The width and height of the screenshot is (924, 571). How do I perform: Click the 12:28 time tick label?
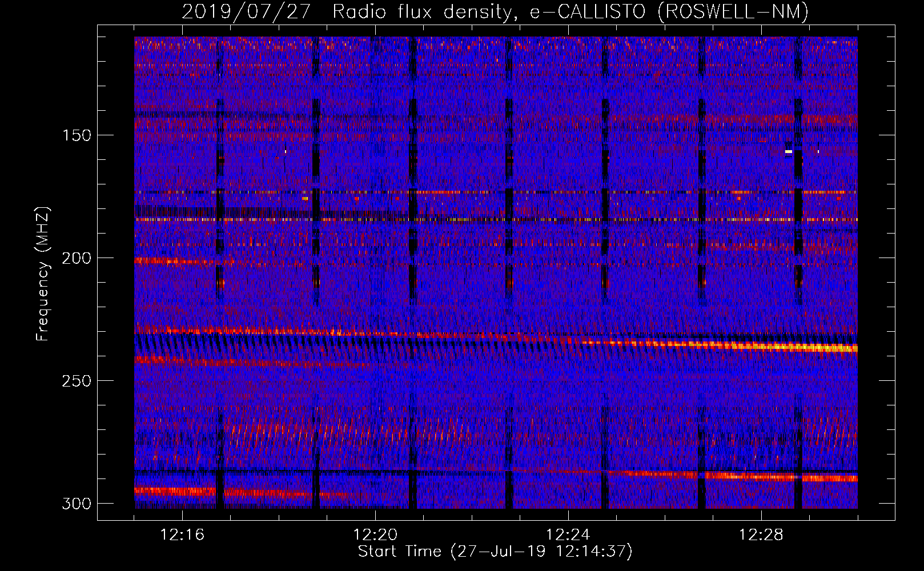761,535
